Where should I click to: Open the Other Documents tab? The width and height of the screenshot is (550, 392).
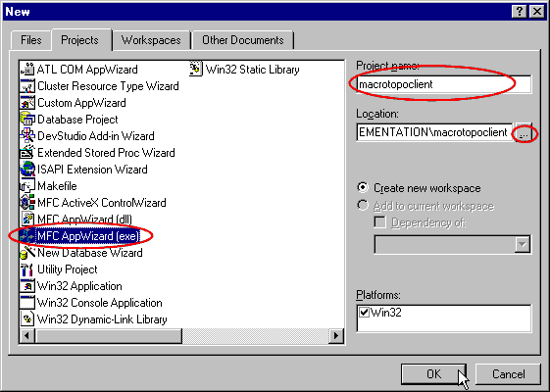[243, 40]
